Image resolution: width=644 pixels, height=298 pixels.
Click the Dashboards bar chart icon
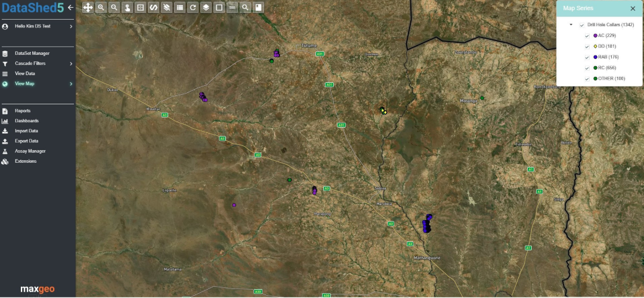[5, 121]
